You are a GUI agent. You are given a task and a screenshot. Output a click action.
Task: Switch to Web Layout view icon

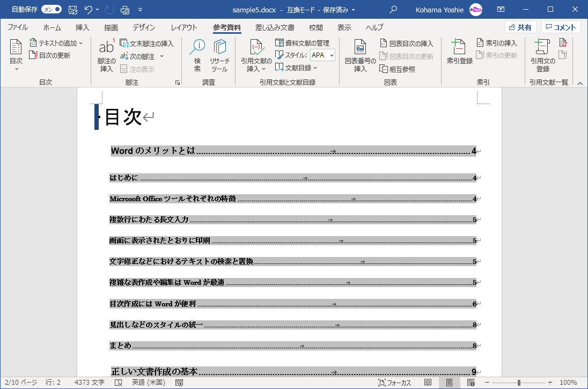click(x=471, y=383)
